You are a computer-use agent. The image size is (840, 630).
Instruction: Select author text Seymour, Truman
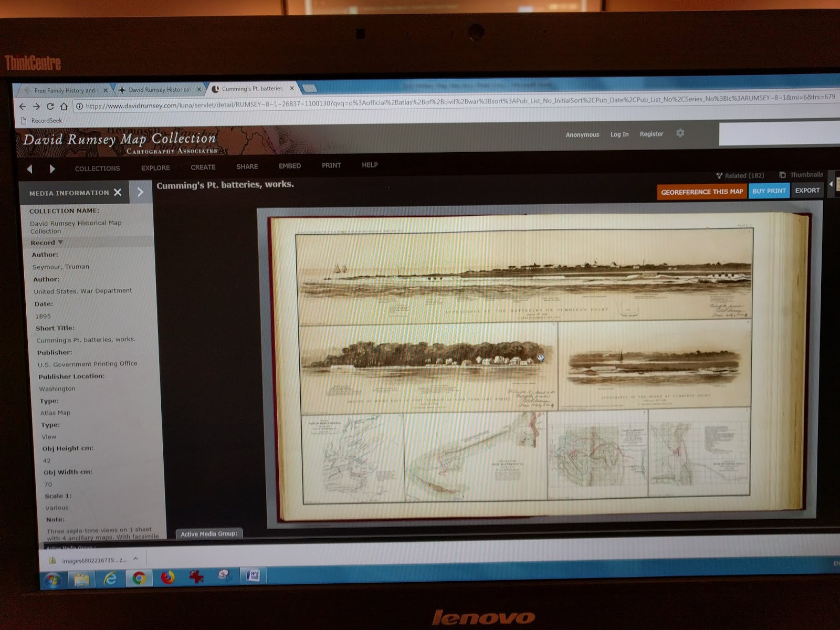click(61, 267)
